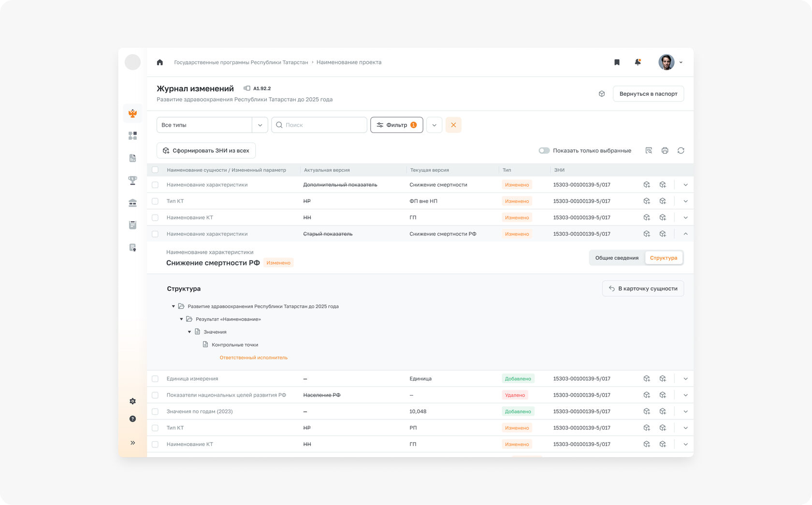Open the 'Все типы' dropdown
The height and width of the screenshot is (505, 812).
pos(212,125)
